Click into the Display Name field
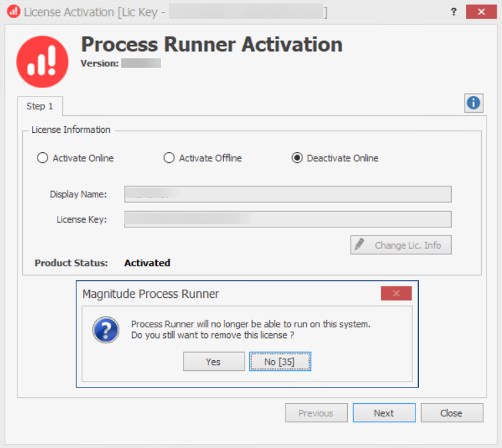This screenshot has width=502, height=448. [x=288, y=194]
